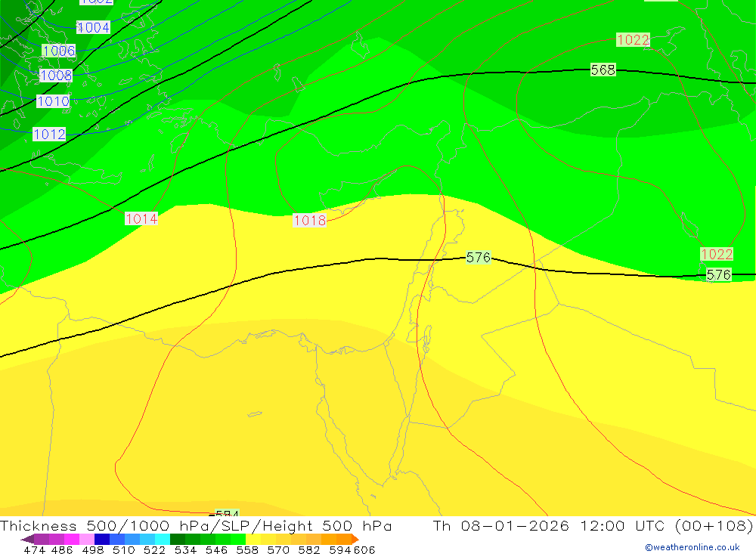Click the 'Thickness 500/1000 hPa/SLP/Height 500 hPa' title
Screen dimensions: 756x554
pos(196,525)
